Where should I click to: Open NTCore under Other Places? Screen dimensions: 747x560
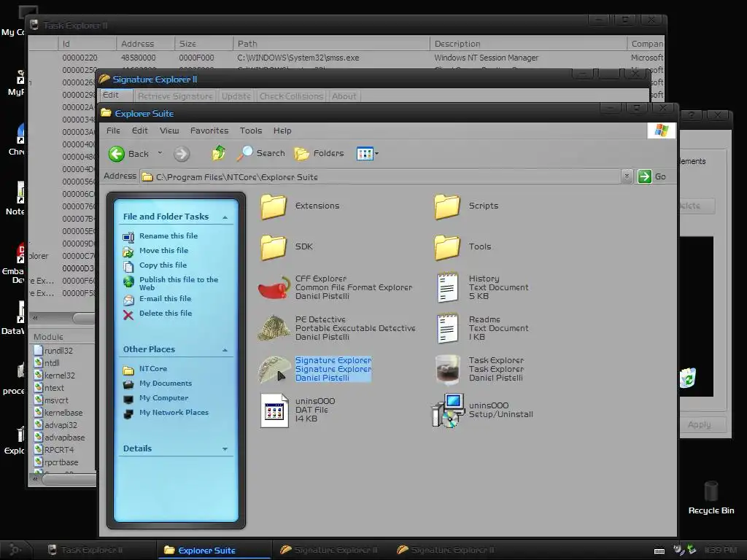[x=153, y=369]
